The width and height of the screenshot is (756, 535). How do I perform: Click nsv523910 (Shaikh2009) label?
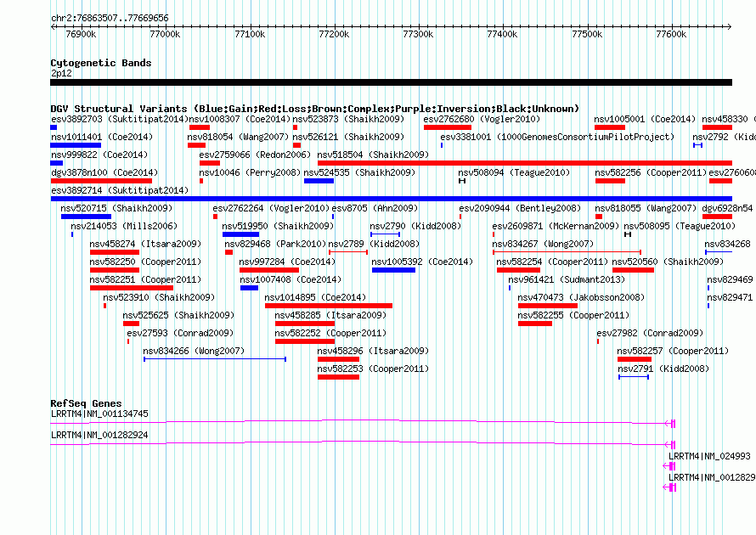click(x=159, y=297)
